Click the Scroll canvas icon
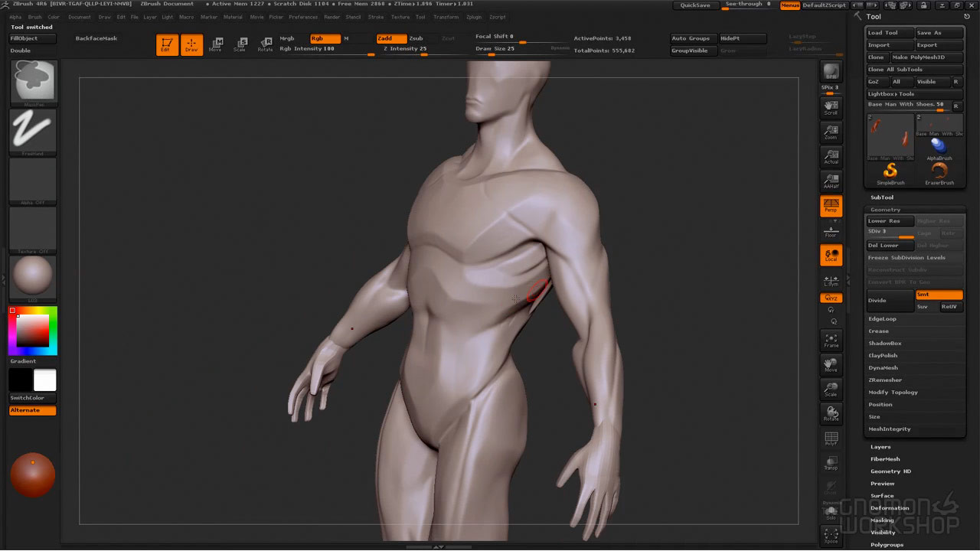980x551 pixels. 831,108
